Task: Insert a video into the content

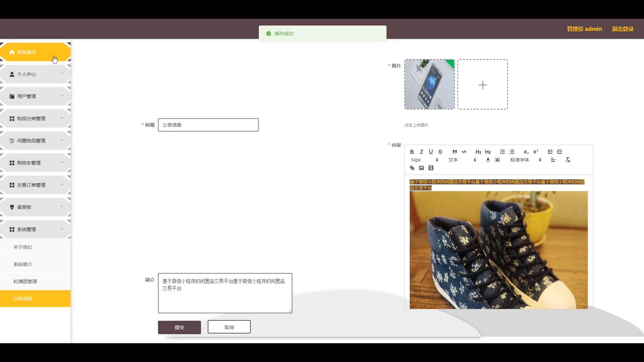Action: [431, 168]
